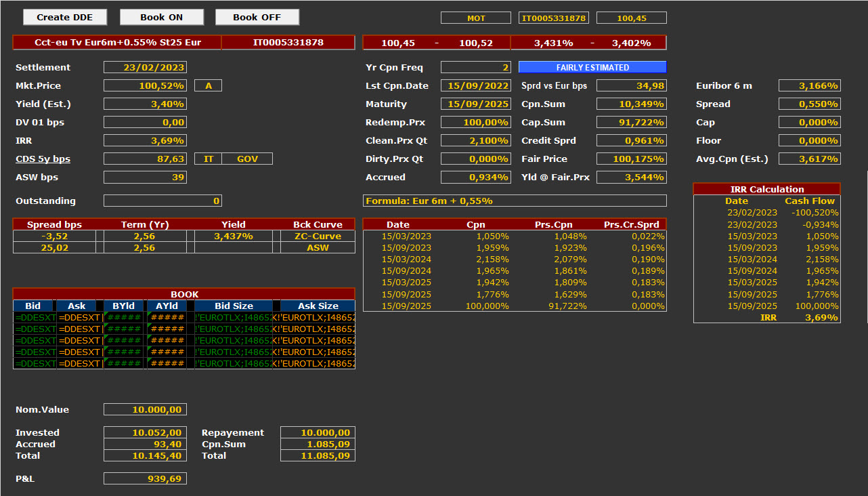Select the Outstanding value field
The height and width of the screenshot is (496, 868).
[x=162, y=201]
